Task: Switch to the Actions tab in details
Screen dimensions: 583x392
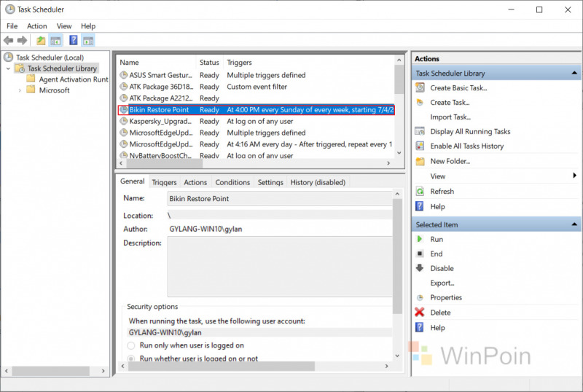Action: tap(195, 182)
